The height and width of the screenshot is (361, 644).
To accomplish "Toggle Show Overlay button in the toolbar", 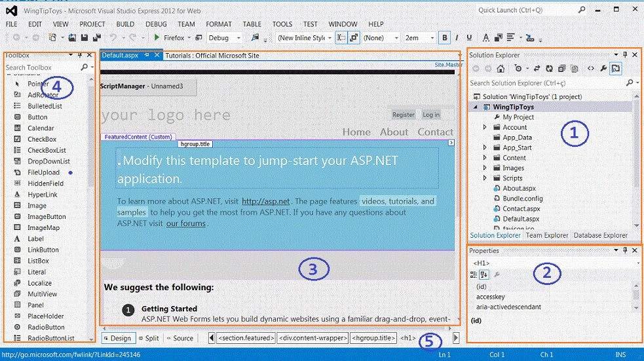I will 354,38.
